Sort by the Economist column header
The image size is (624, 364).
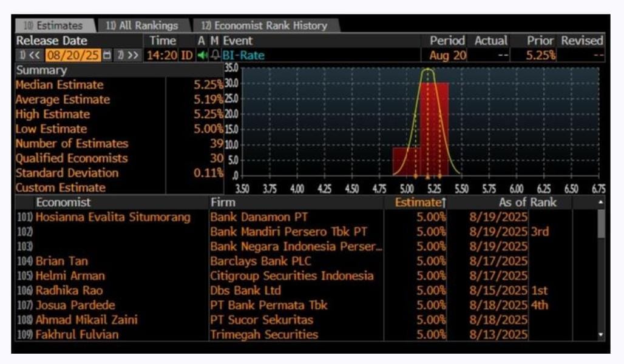coord(63,203)
